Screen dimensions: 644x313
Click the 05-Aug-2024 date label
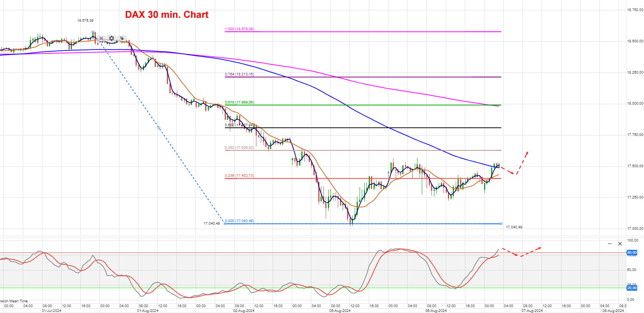click(x=340, y=310)
